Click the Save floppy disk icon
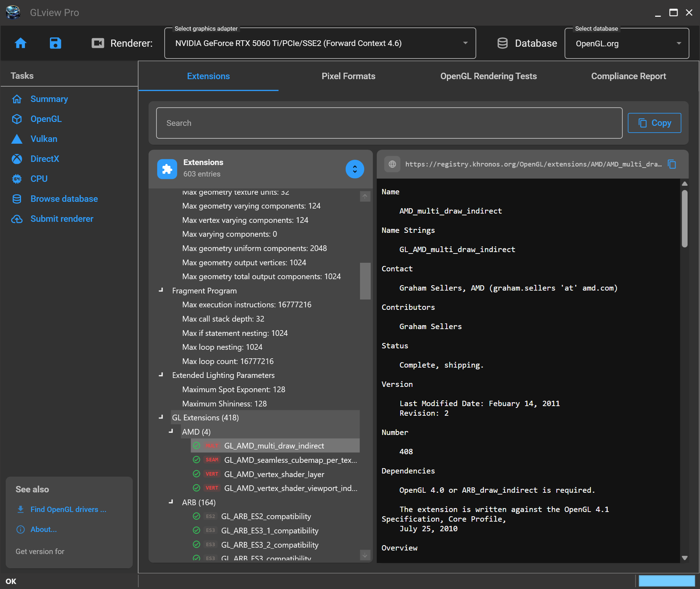This screenshot has height=589, width=700. pos(55,43)
